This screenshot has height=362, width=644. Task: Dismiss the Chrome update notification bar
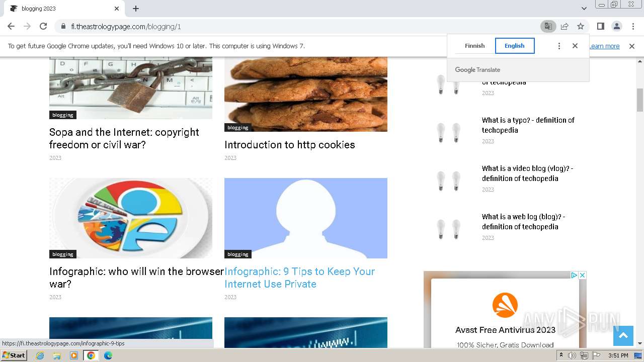point(632,46)
